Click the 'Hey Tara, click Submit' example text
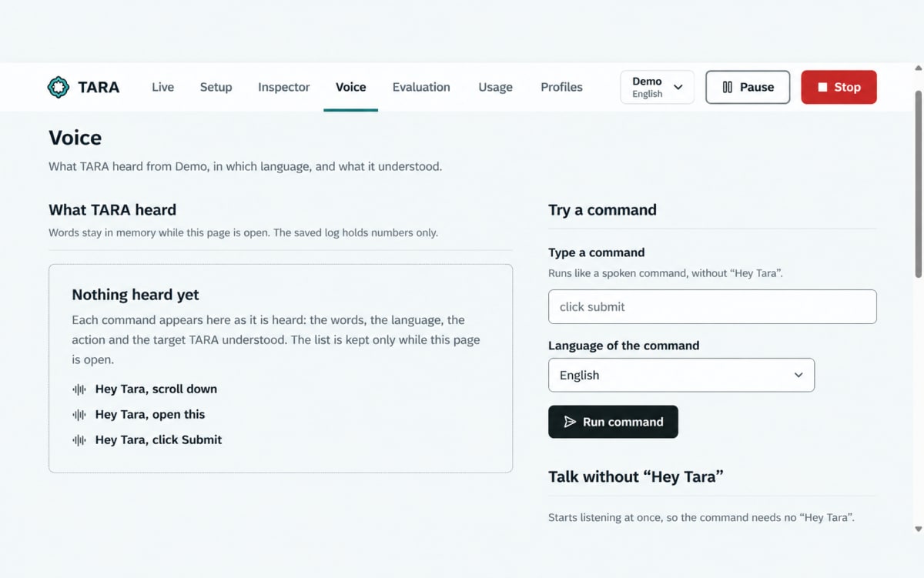924x578 pixels. 159,440
